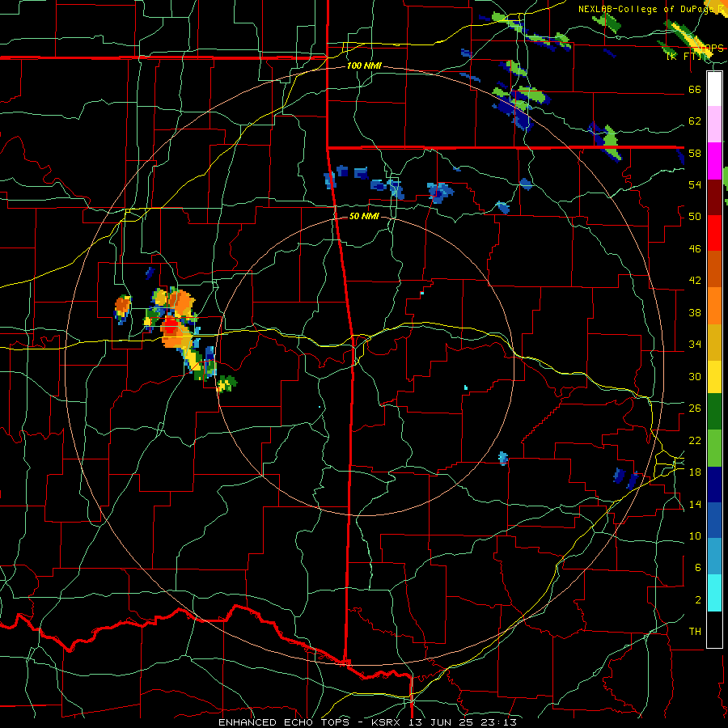728x728 pixels.
Task: Select the bright red legend band
Action: pos(714,233)
